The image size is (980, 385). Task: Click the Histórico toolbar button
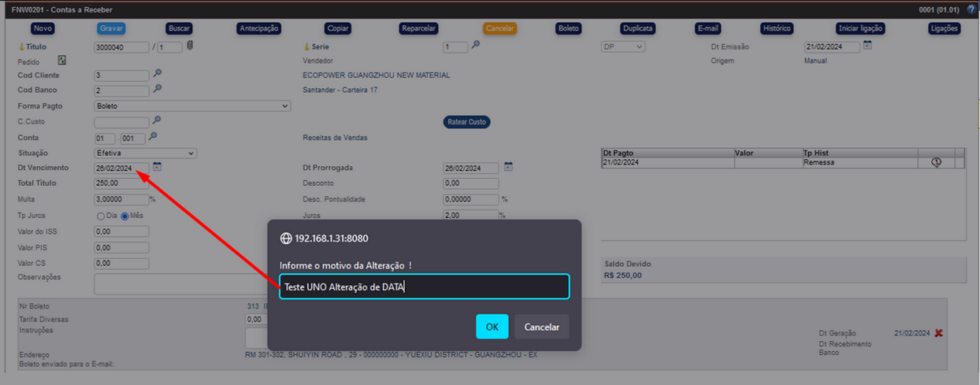click(x=776, y=28)
